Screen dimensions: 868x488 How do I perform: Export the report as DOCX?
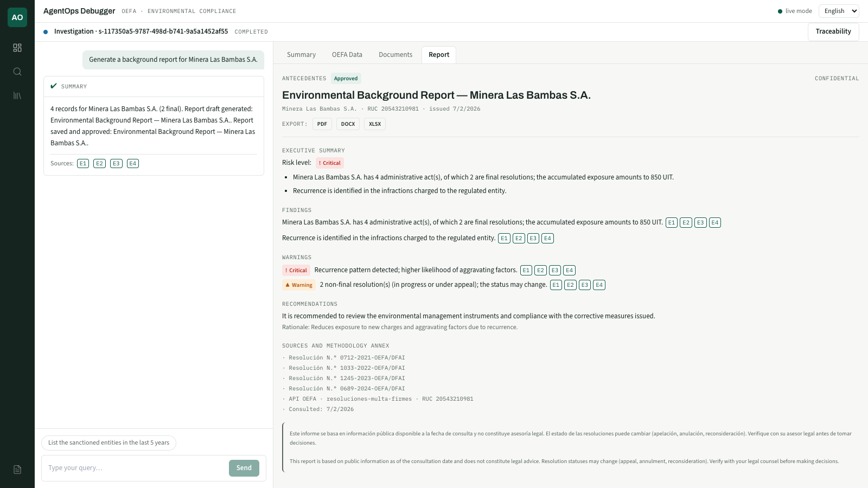[x=348, y=124]
